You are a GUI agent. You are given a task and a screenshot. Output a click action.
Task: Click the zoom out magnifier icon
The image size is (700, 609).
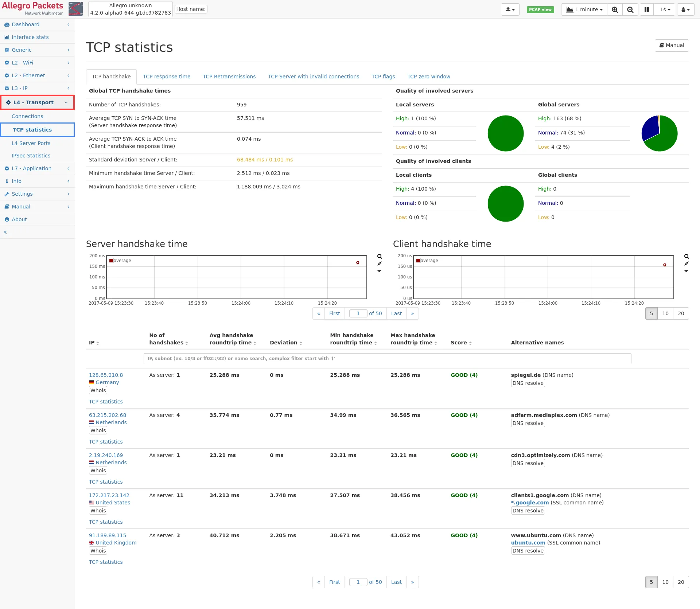point(630,9)
